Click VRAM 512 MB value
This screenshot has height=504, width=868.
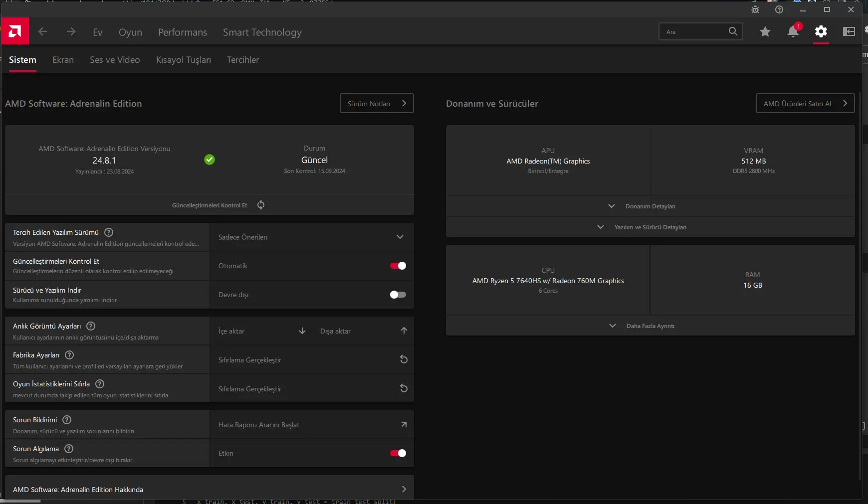click(x=754, y=161)
